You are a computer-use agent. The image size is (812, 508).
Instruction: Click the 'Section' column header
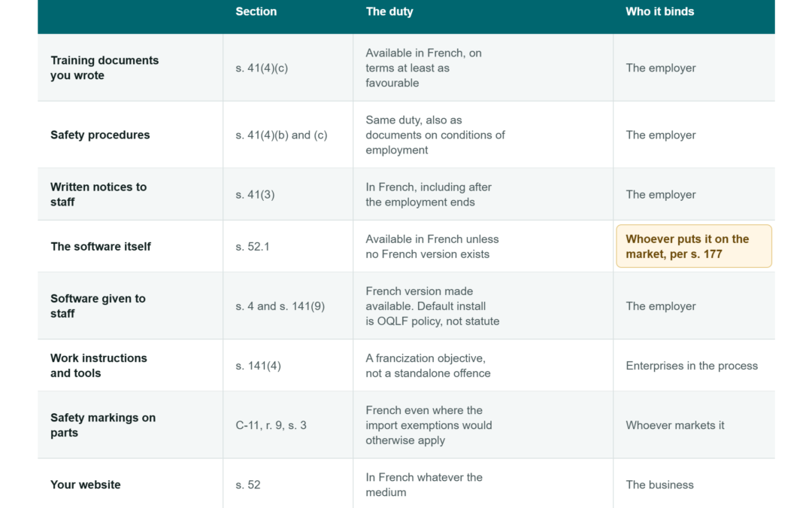pyautogui.click(x=256, y=11)
